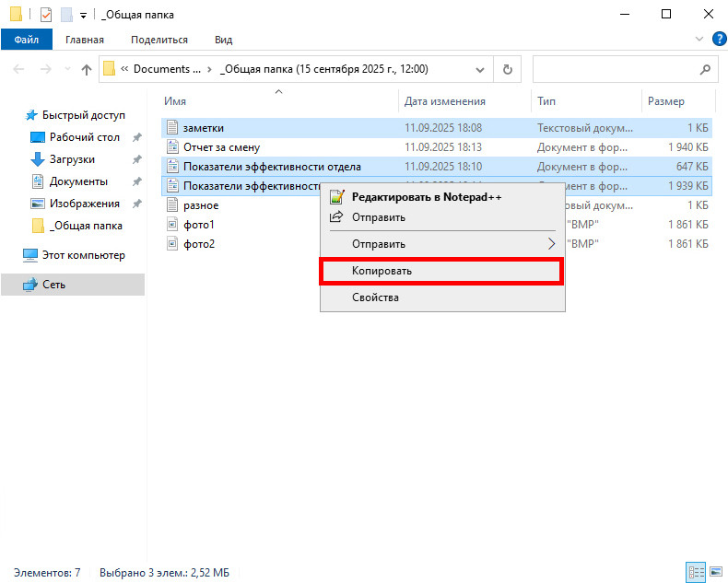This screenshot has height=583, width=728.
Task: Click the Up one level arrow
Action: (87, 69)
